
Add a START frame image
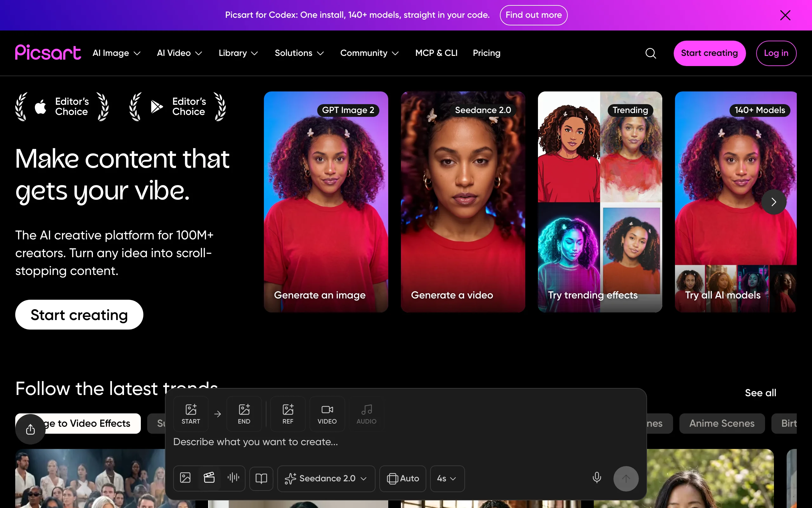coord(191,414)
